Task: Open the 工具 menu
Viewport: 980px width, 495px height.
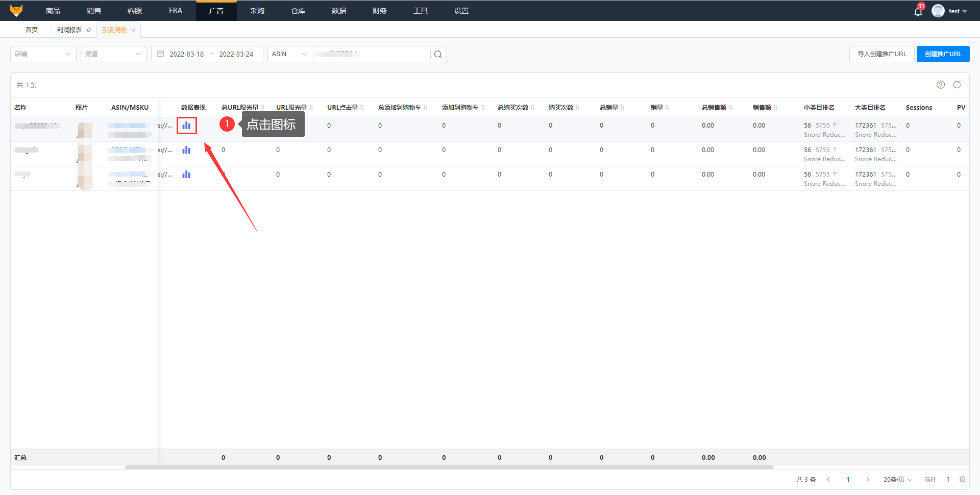Action: [x=421, y=11]
